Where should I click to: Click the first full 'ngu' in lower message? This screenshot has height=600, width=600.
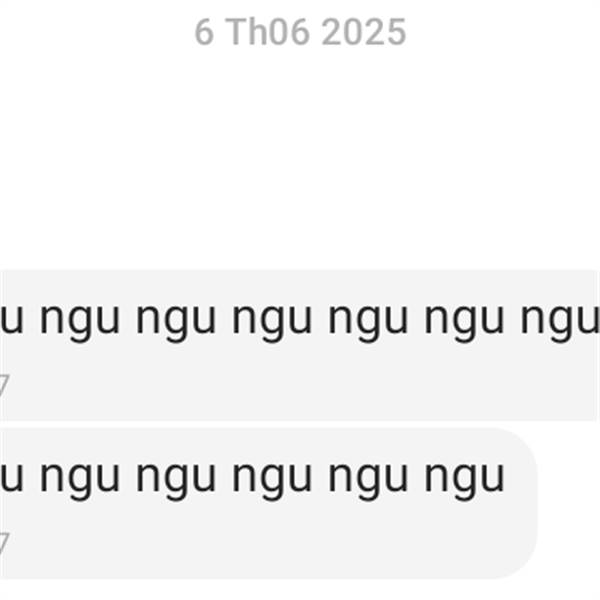pos(80,481)
